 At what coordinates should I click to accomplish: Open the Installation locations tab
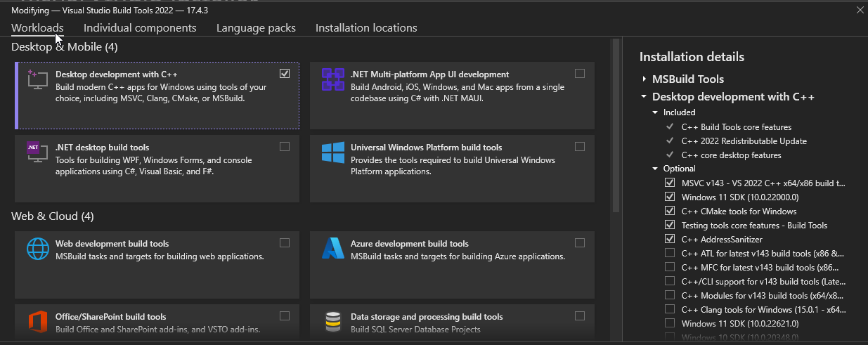[366, 28]
